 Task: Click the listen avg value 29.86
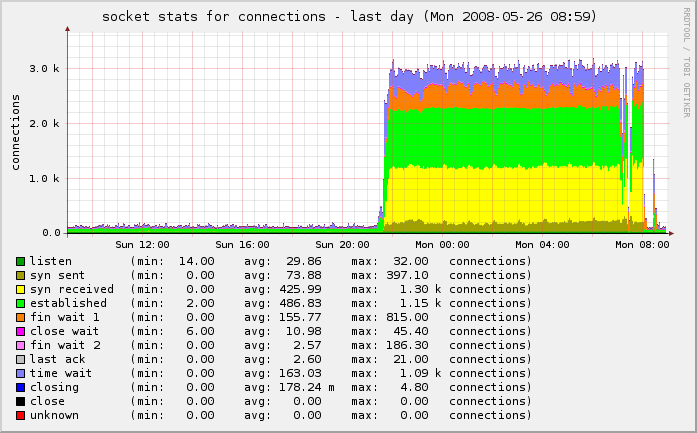click(304, 261)
